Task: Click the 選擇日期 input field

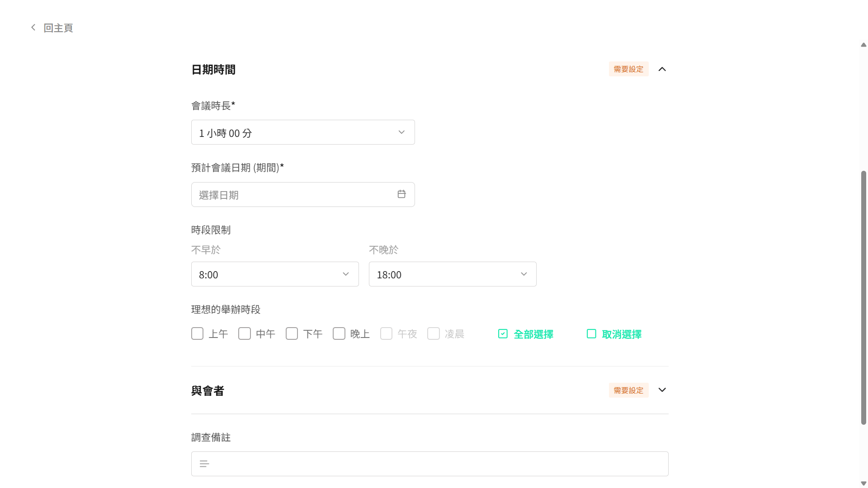Action: coord(294,195)
